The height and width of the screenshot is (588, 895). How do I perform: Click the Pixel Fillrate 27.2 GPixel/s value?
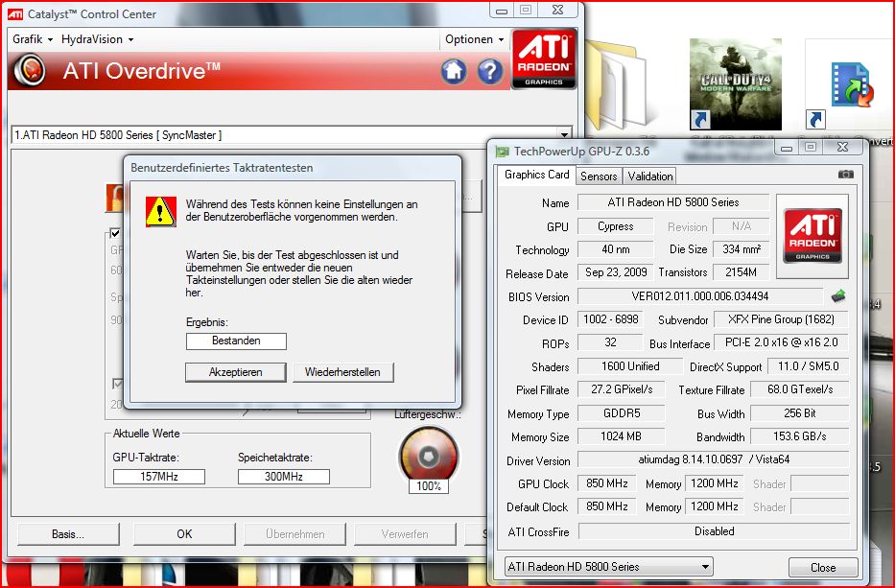pyautogui.click(x=622, y=389)
